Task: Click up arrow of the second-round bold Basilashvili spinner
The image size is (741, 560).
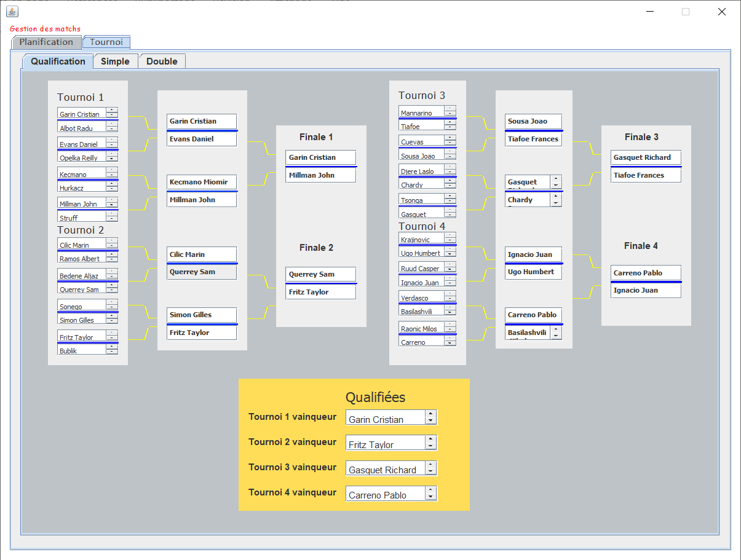Action: coord(556,329)
